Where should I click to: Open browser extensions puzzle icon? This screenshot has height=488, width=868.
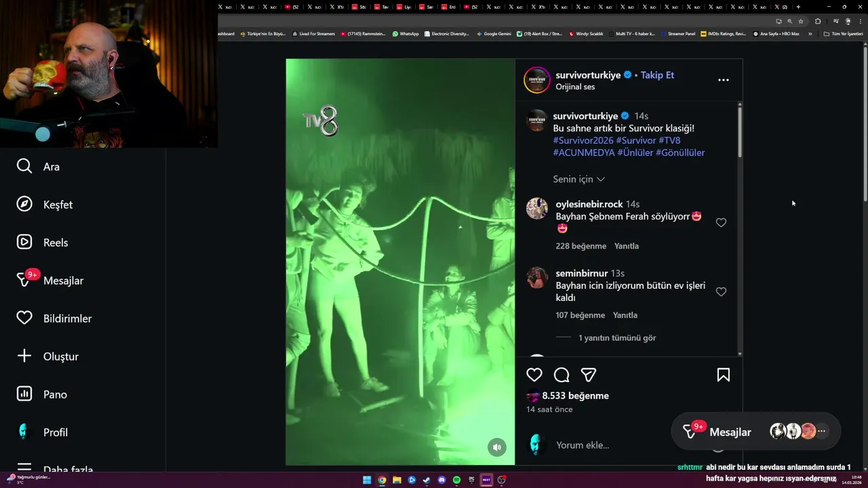(818, 21)
